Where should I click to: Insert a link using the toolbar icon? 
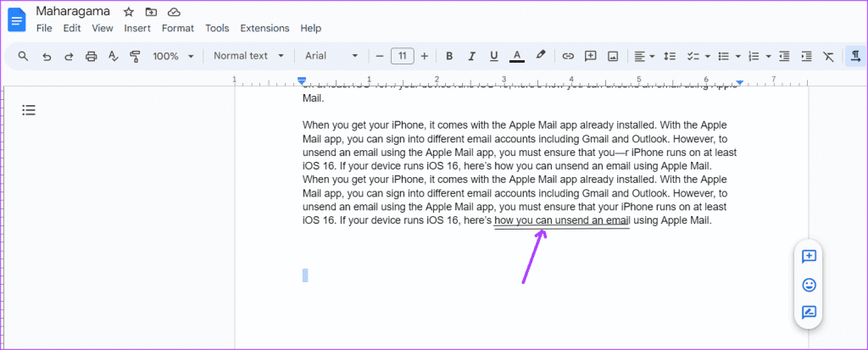568,56
